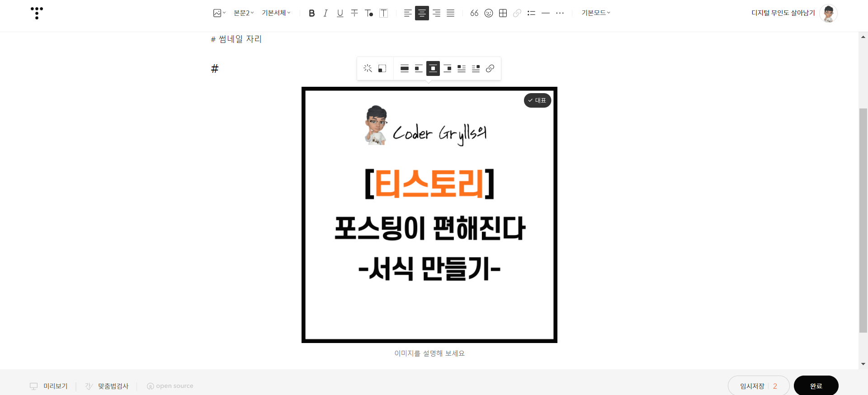The height and width of the screenshot is (395, 868).
Task: Open the open source link
Action: point(170,386)
